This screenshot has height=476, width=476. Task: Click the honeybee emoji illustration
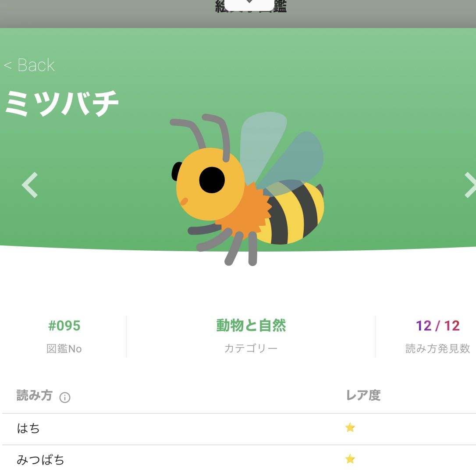point(248,189)
